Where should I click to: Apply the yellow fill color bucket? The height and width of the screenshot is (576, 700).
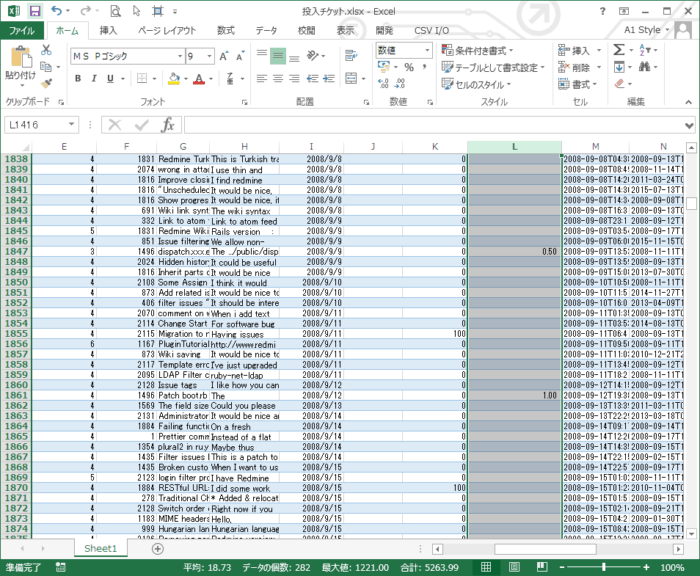(x=174, y=79)
